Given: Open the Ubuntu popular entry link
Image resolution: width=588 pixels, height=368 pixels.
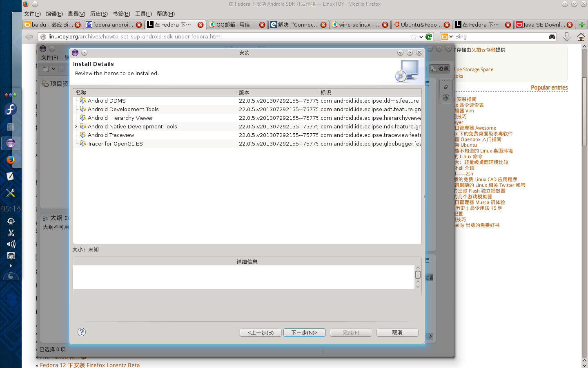Looking at the screenshot, I should click(466, 145).
